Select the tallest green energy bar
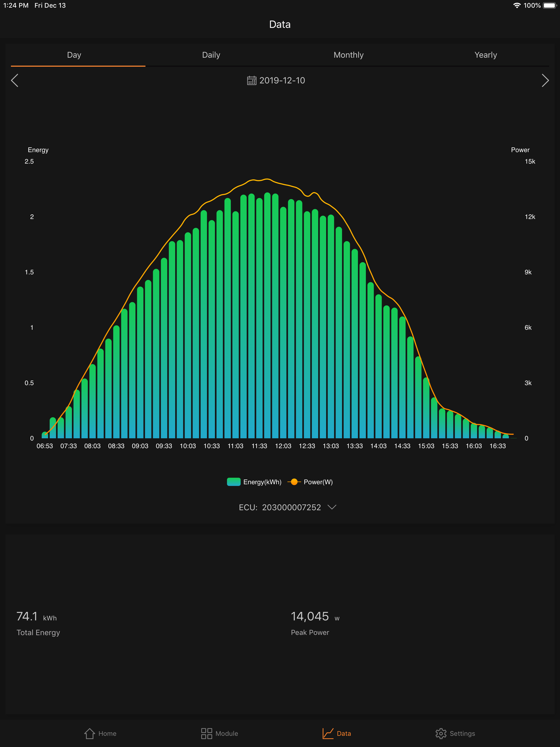Screen dimensions: 560x747 267,304
